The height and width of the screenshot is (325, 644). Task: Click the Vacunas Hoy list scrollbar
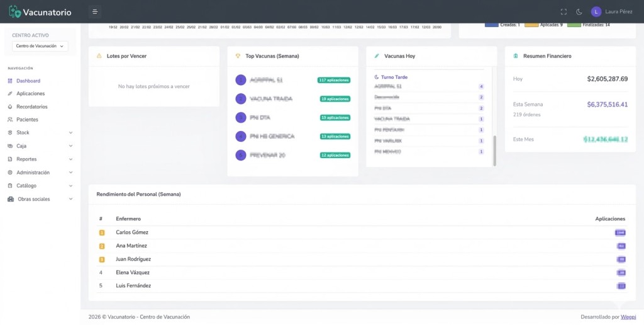pyautogui.click(x=494, y=150)
